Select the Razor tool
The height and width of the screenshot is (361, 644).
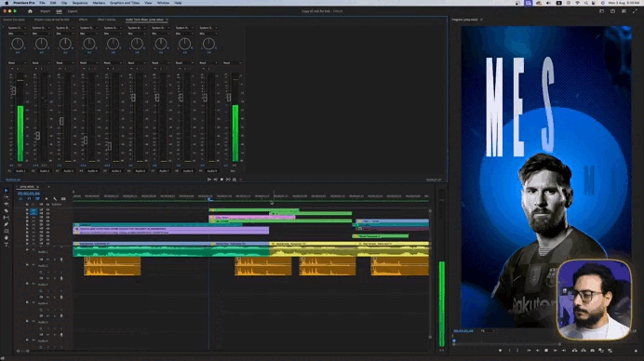pos(7,210)
